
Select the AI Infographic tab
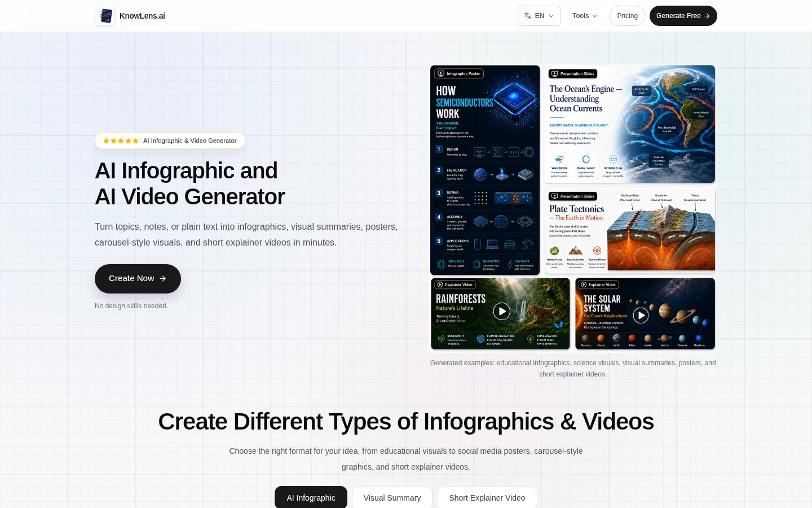pos(311,497)
